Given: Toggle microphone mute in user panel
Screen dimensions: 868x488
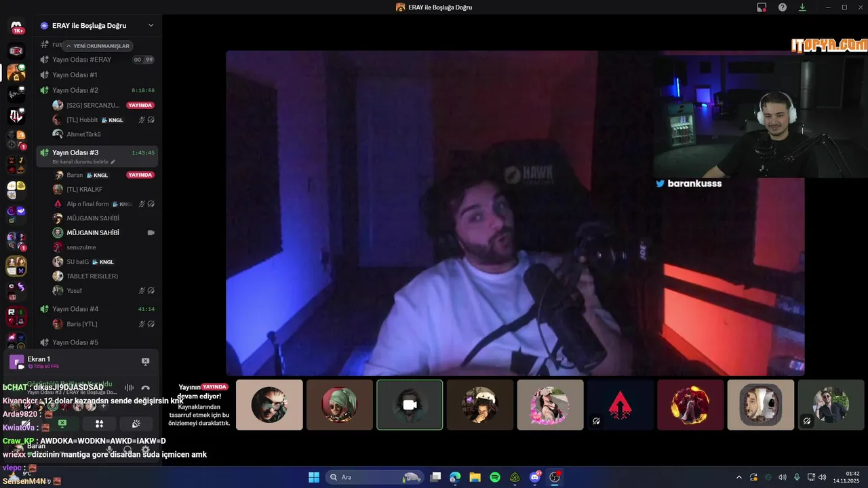Looking at the screenshot, I should click(110, 449).
